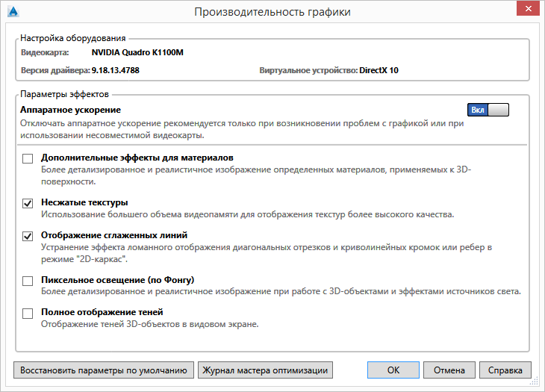Click the Настройка оборудования group title

(72, 38)
